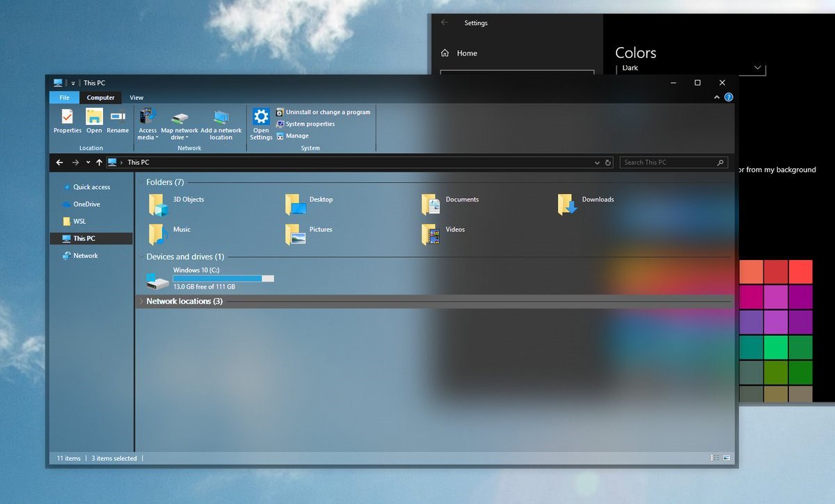Click the This PC icon in the address bar
This screenshot has width=835, height=504.
point(112,163)
